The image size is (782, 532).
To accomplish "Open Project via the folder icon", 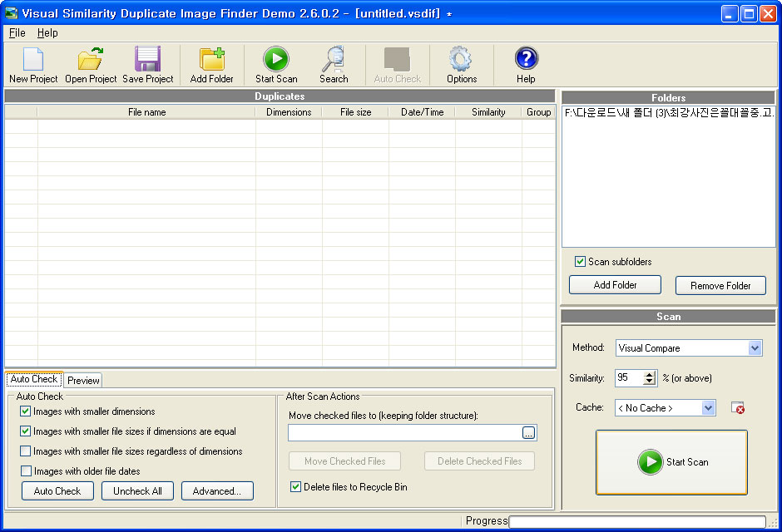I will pos(91,65).
